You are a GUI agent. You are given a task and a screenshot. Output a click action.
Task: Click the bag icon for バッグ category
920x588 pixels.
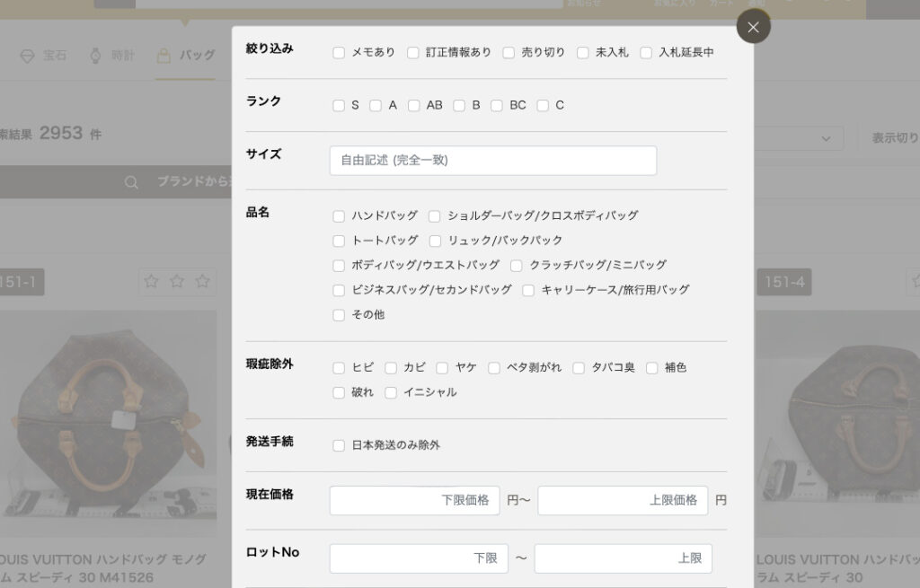pos(163,56)
